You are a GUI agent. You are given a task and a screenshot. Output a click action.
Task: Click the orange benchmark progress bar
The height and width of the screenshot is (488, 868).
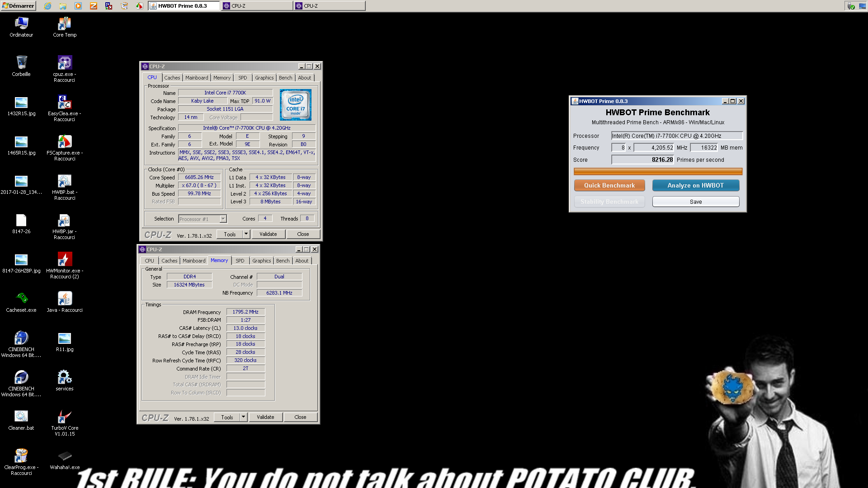click(658, 171)
